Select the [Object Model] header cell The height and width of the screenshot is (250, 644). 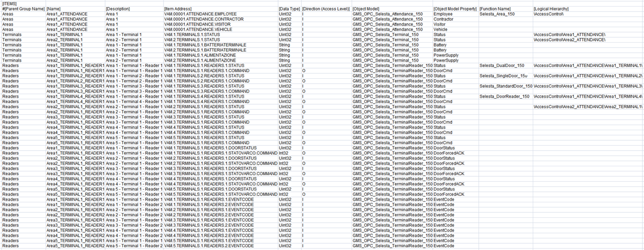click(x=366, y=9)
